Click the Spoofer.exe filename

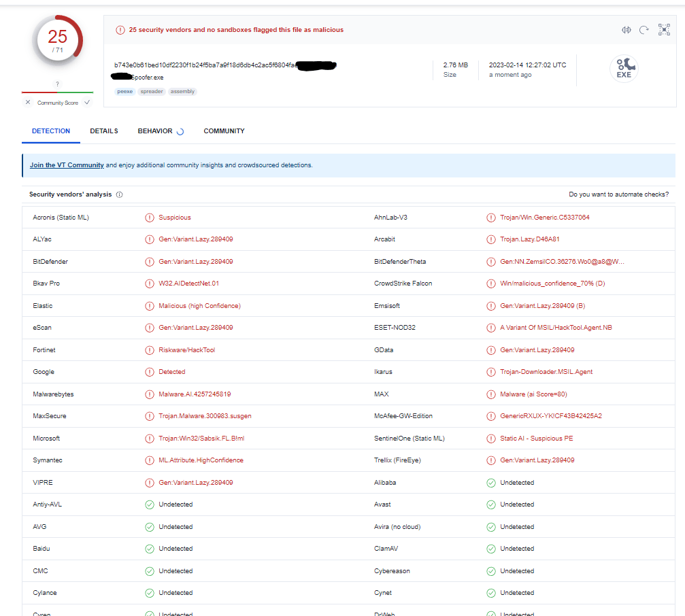pos(147,78)
